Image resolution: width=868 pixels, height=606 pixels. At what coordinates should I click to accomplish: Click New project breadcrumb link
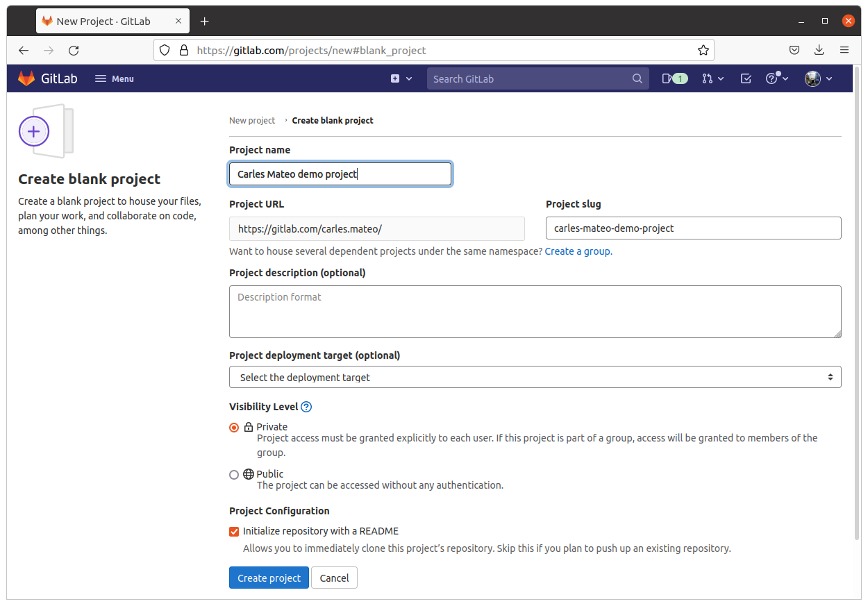click(x=252, y=120)
